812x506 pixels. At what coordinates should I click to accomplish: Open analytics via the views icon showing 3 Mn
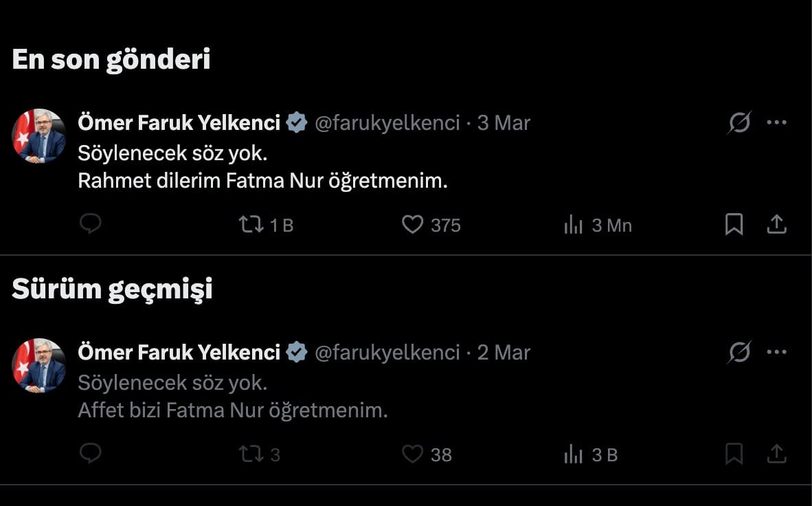tap(573, 224)
